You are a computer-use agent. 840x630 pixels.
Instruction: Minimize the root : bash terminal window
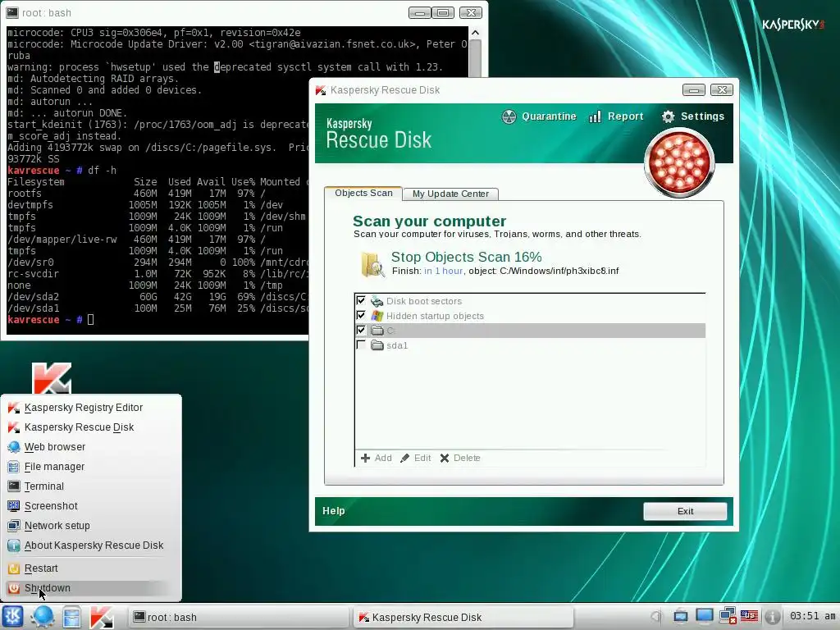(419, 13)
